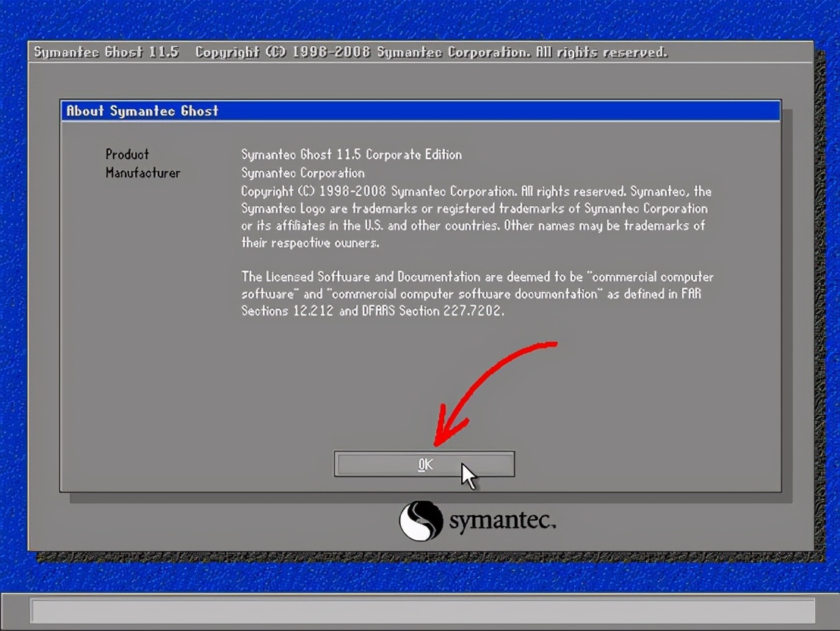Click the Copyright (C) 1998-2008 paragraph line
The width and height of the screenshot is (840, 631).
[476, 192]
